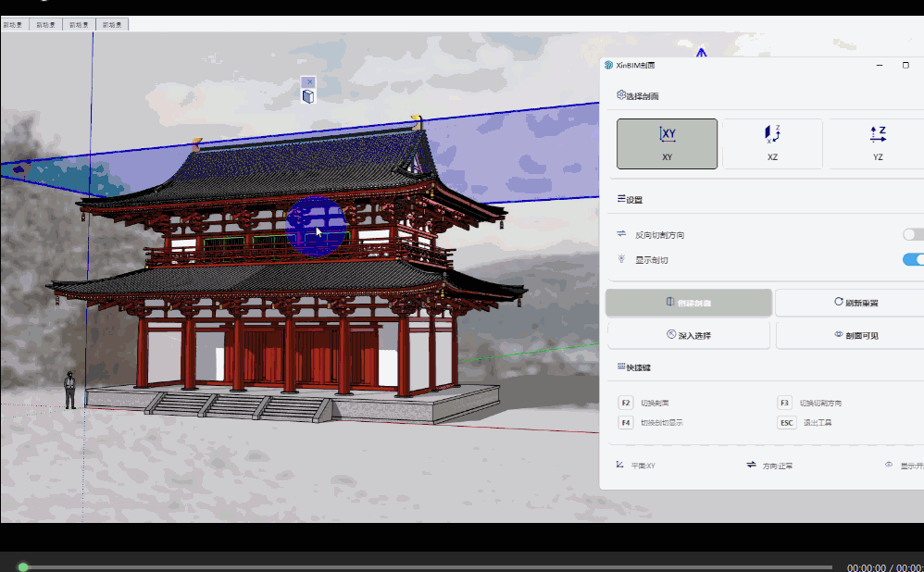The width and height of the screenshot is (924, 572).
Task: Click the 刷新重置 refresh button
Action: (x=849, y=303)
